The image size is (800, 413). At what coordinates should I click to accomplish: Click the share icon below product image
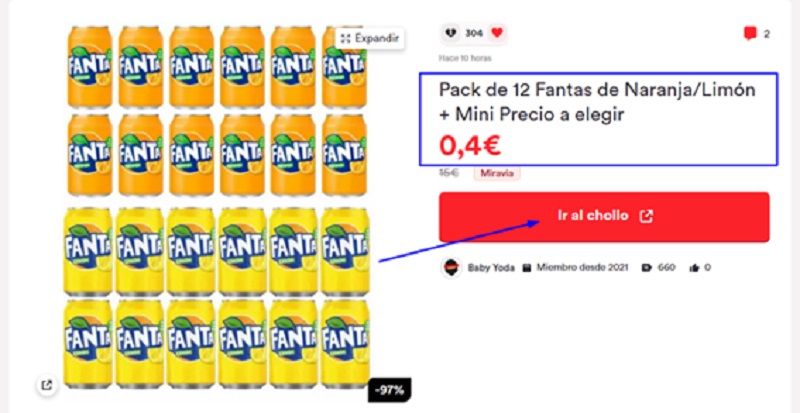[x=46, y=385]
